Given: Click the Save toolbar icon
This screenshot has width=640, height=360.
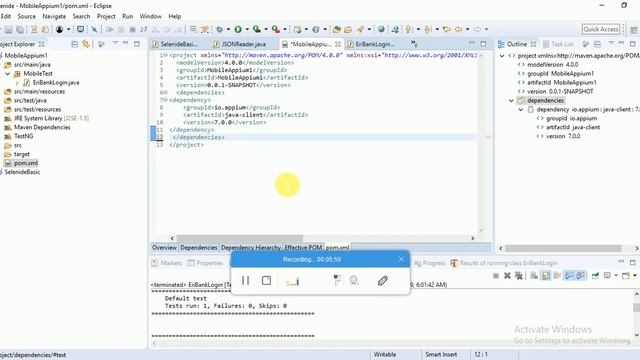Looking at the screenshot, I should pos(8,29).
